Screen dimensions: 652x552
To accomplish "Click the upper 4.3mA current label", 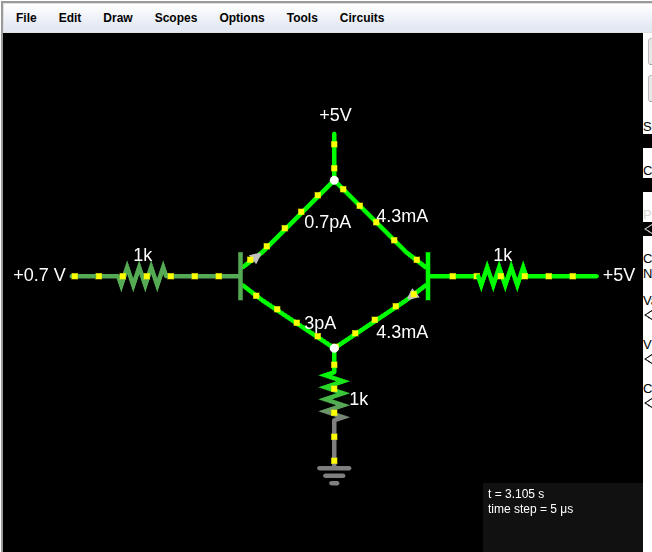I will pos(402,216).
